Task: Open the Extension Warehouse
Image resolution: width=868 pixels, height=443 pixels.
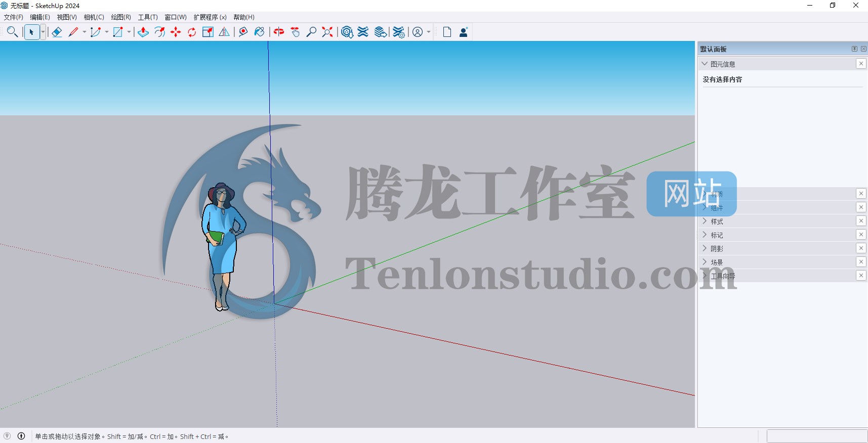Action: [363, 32]
